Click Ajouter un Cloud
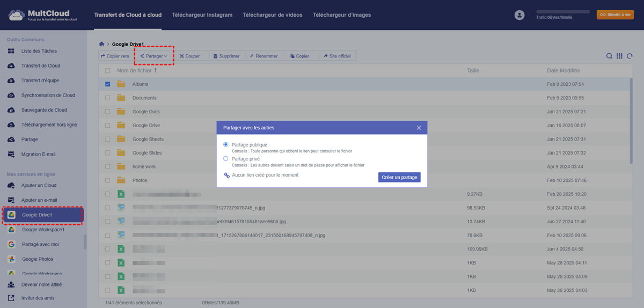 39,185
